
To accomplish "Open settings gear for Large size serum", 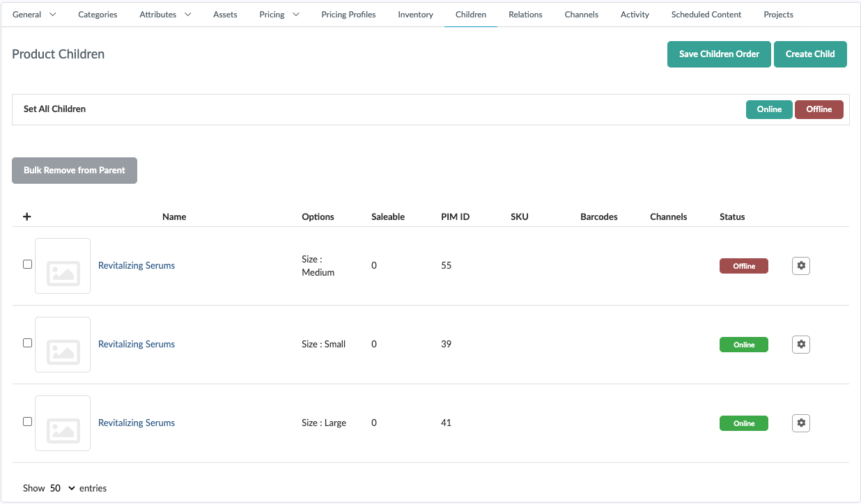I will coord(800,423).
